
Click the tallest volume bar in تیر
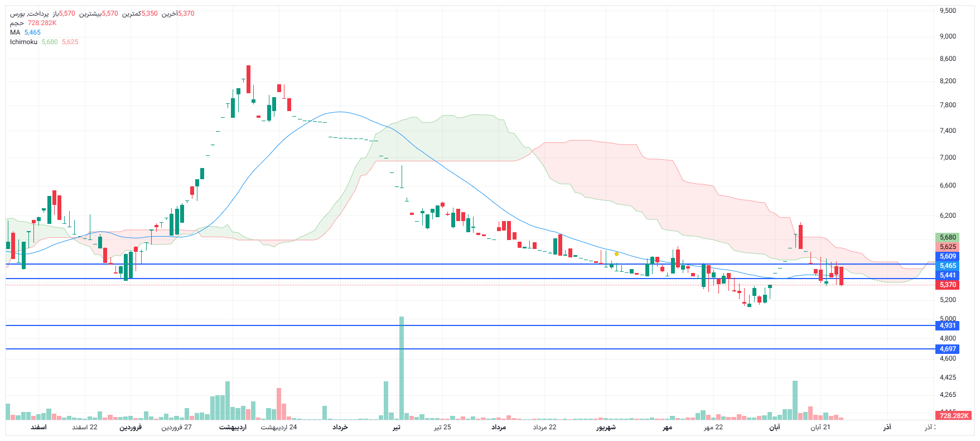[401, 368]
